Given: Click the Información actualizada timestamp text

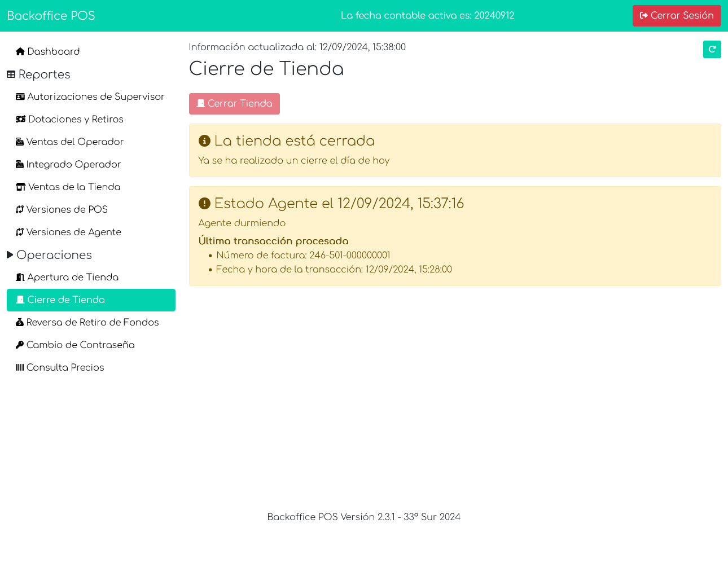Looking at the screenshot, I should [297, 47].
